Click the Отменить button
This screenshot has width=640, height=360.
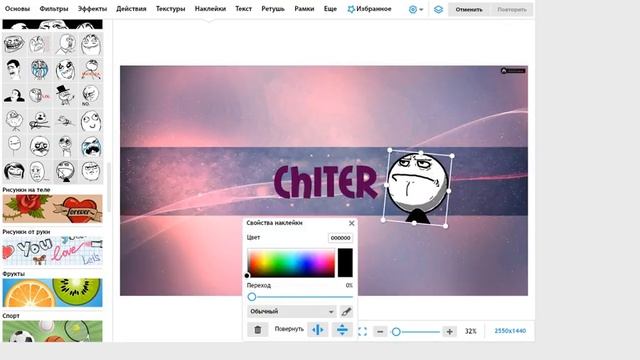(x=469, y=9)
